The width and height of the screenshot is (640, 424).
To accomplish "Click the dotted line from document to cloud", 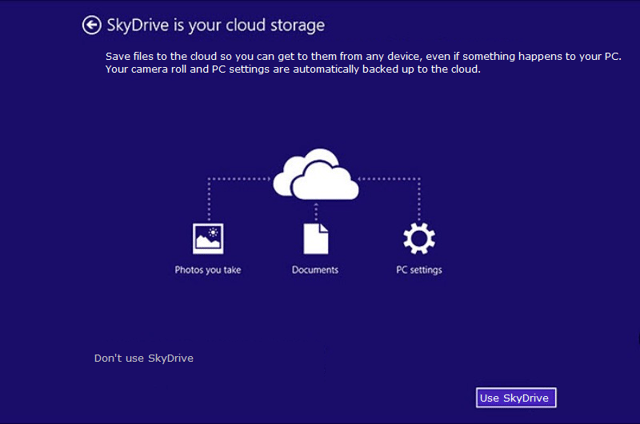I will coord(316,211).
